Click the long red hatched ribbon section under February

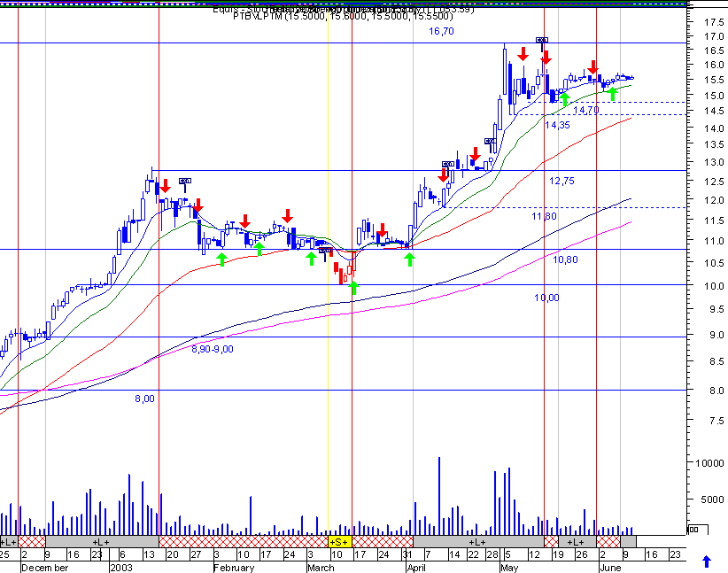pyautogui.click(x=244, y=542)
